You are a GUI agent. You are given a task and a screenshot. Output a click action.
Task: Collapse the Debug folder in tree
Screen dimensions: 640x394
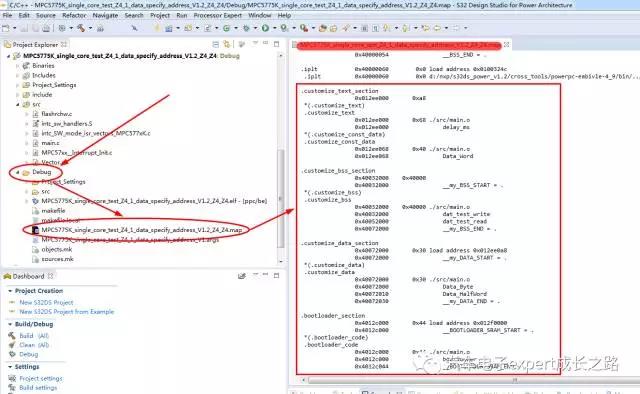[18, 172]
